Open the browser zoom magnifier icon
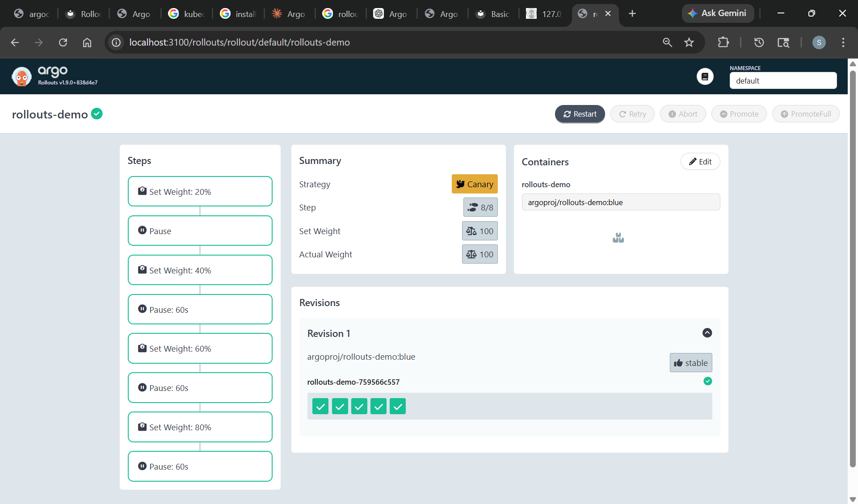 (x=667, y=42)
